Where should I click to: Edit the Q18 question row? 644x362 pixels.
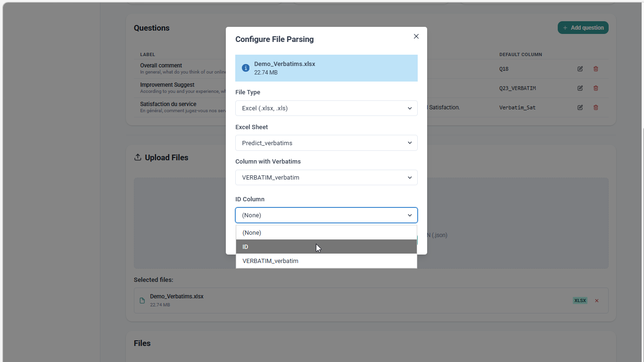click(580, 69)
